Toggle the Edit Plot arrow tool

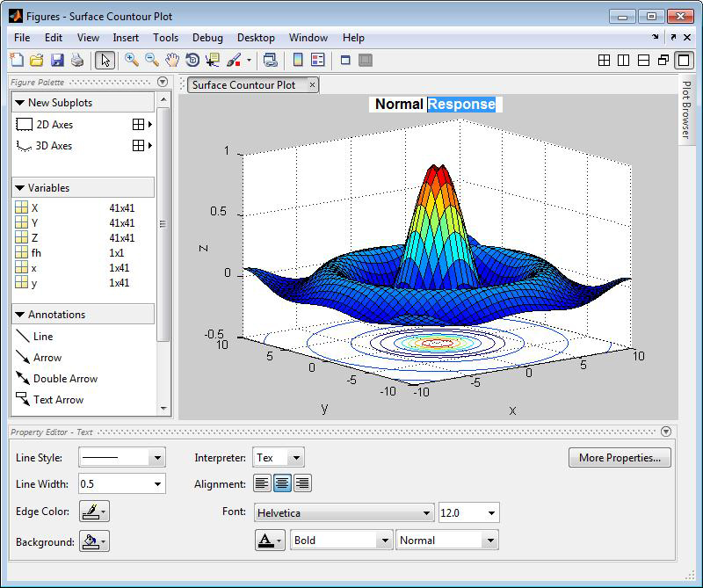105,61
